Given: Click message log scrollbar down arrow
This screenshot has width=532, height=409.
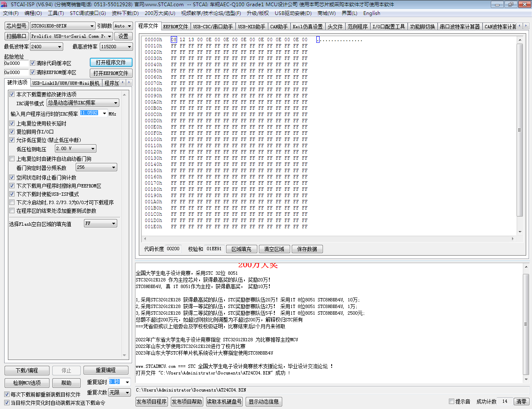Looking at the screenshot, I should [x=526, y=379].
